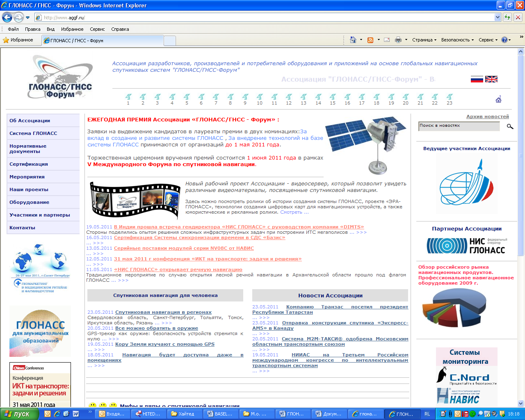Open the Архив новостей link
This screenshot has height=420, width=525.
click(488, 116)
